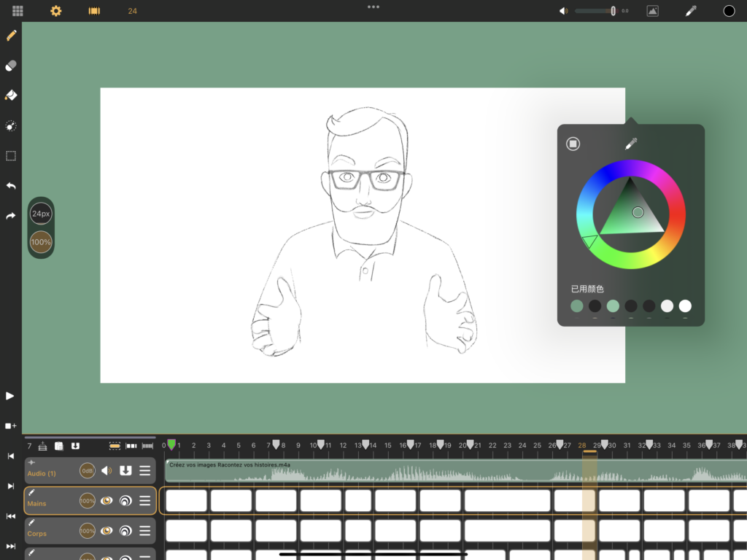
Task: Switch to the compact timeline zoom mode
Action: click(147, 446)
